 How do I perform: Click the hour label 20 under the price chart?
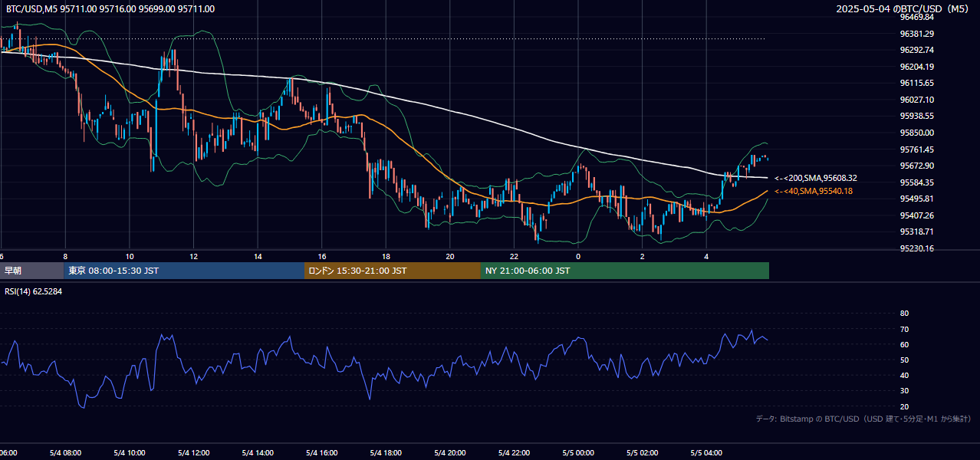click(450, 256)
